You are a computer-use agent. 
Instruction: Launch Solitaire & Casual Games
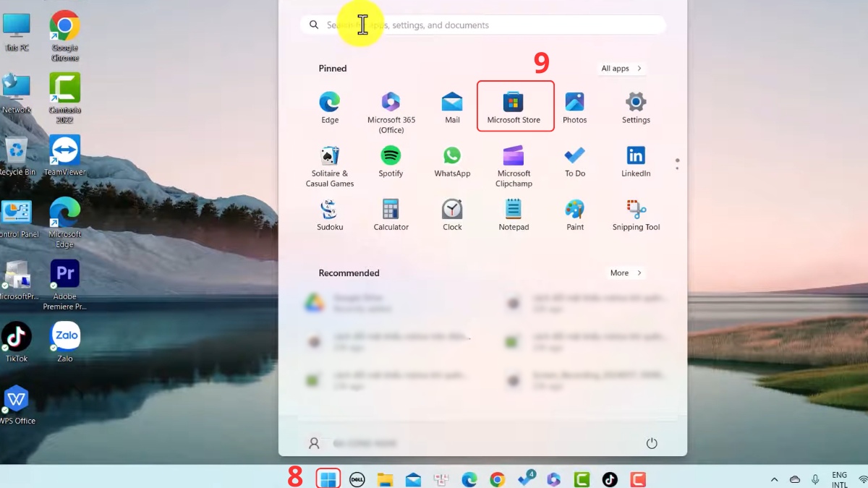point(330,166)
